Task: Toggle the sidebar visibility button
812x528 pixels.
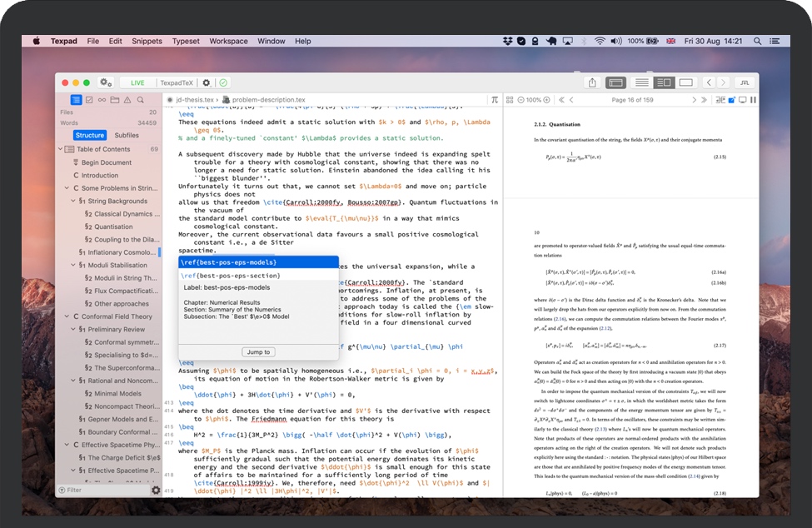Action: pos(615,82)
